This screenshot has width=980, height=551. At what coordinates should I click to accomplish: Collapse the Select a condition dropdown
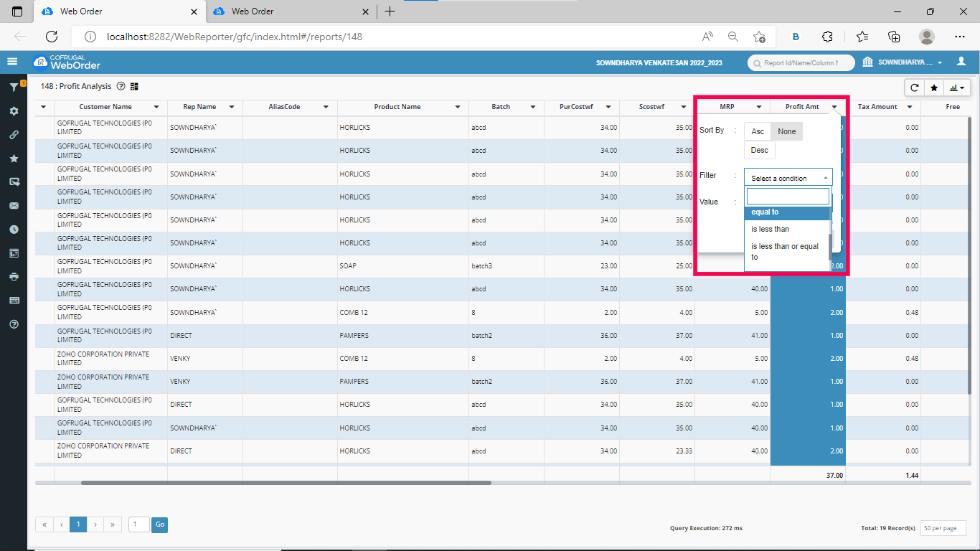click(788, 178)
